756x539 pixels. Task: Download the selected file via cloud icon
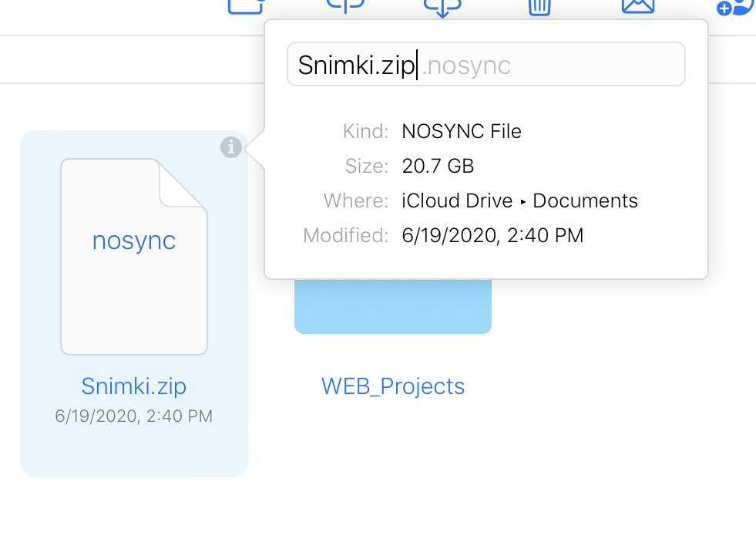[x=442, y=6]
